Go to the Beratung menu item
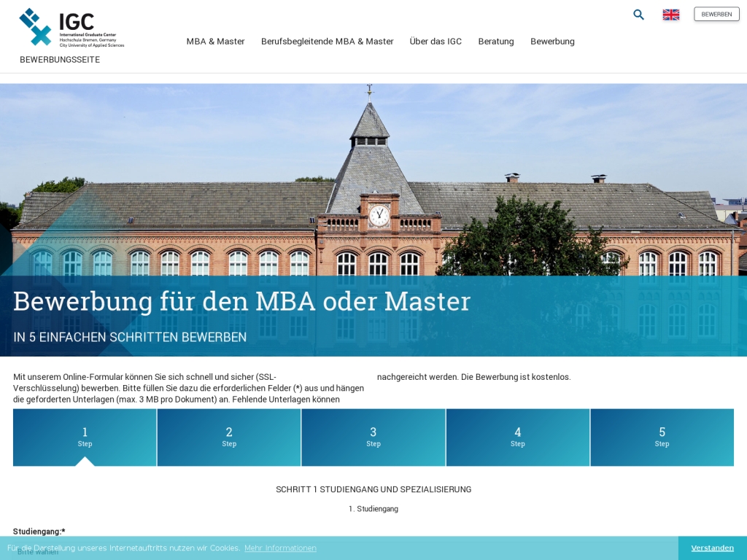The height and width of the screenshot is (560, 747). pos(496,42)
